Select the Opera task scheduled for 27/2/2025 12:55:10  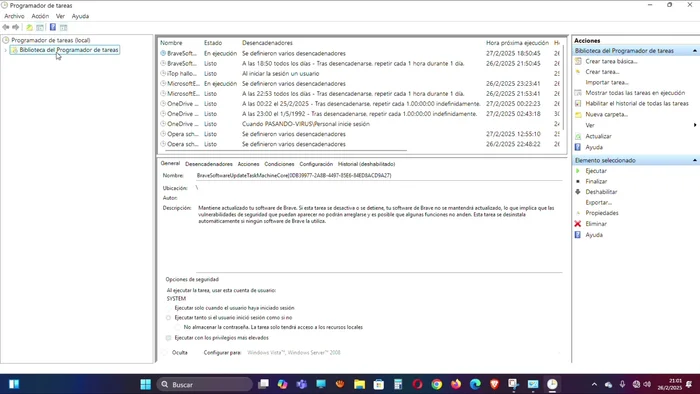click(360, 134)
